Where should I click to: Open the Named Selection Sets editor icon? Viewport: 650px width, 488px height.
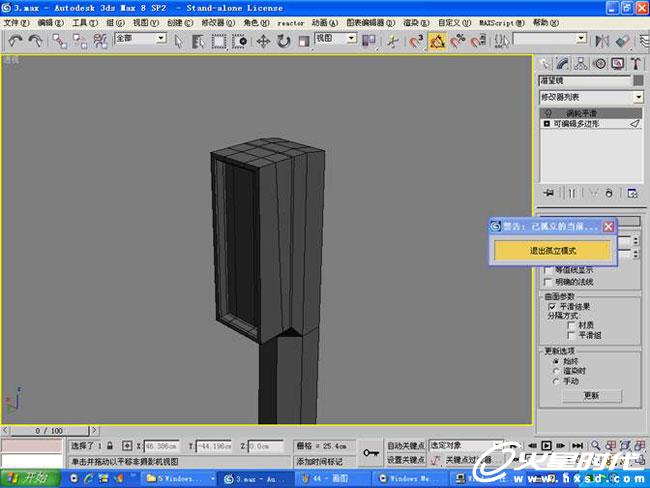[501, 41]
